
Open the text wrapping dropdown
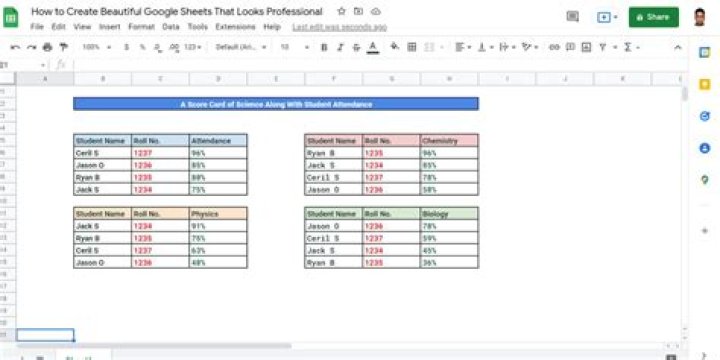pyautogui.click(x=507, y=47)
